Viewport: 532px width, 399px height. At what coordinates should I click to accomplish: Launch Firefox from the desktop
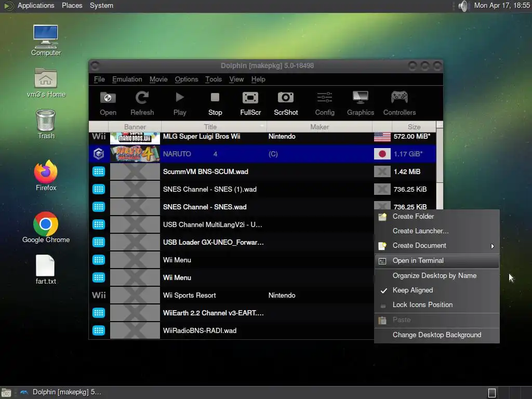[x=46, y=176]
